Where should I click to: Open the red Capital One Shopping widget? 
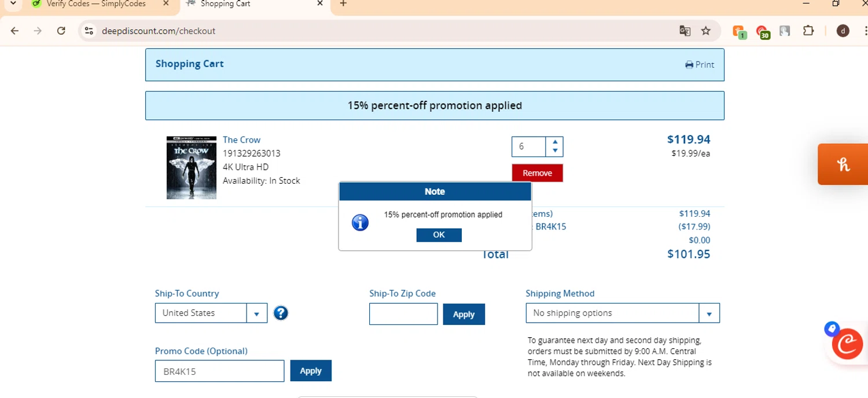(x=847, y=344)
